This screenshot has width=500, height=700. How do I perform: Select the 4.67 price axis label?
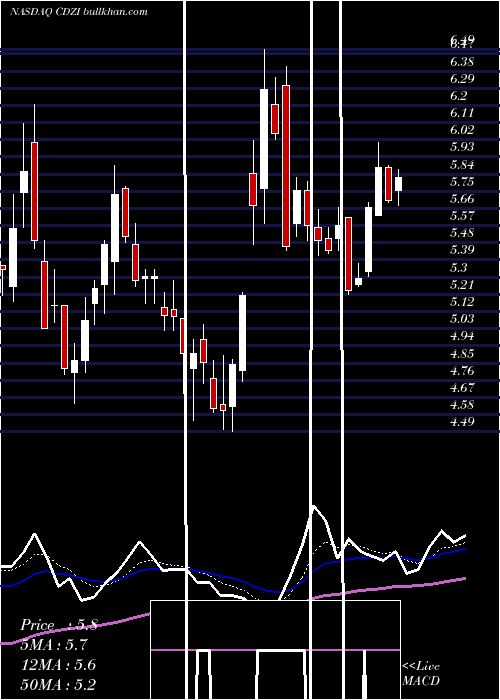pyautogui.click(x=462, y=388)
